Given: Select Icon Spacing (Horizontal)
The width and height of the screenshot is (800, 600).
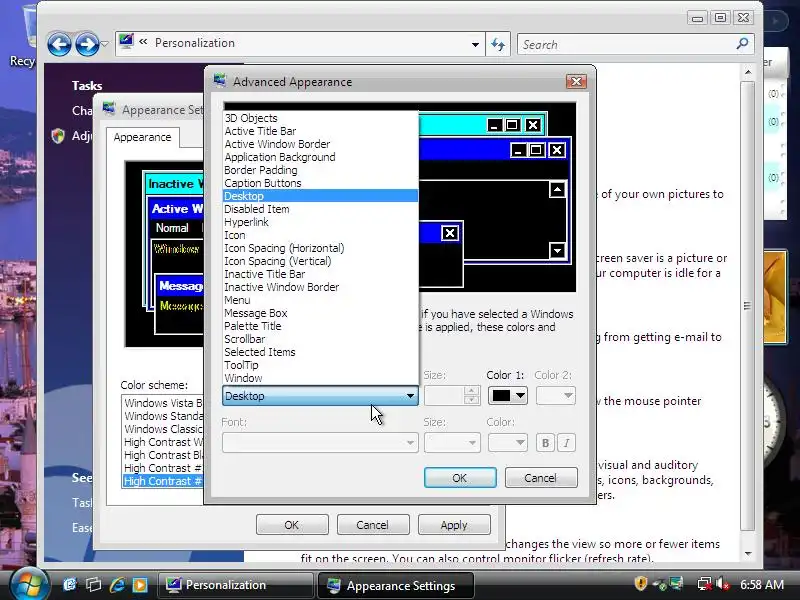Looking at the screenshot, I should pyautogui.click(x=320, y=248).
